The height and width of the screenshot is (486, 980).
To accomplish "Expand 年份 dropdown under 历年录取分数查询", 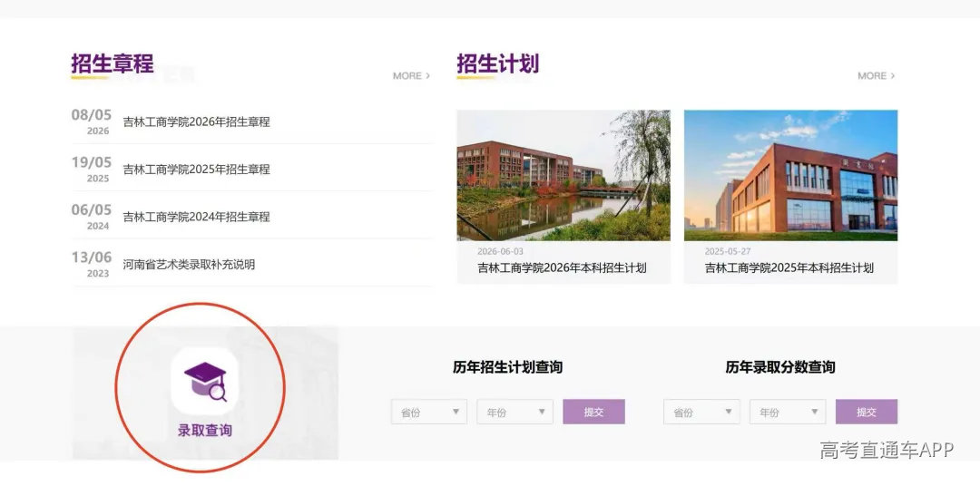I will 788,413.
